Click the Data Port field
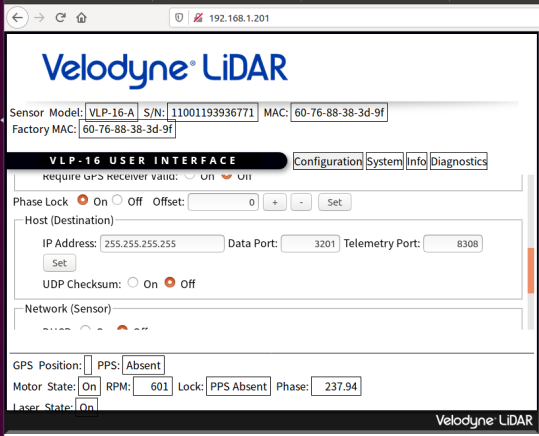Screen dimensions: 539x436 pos(310,244)
